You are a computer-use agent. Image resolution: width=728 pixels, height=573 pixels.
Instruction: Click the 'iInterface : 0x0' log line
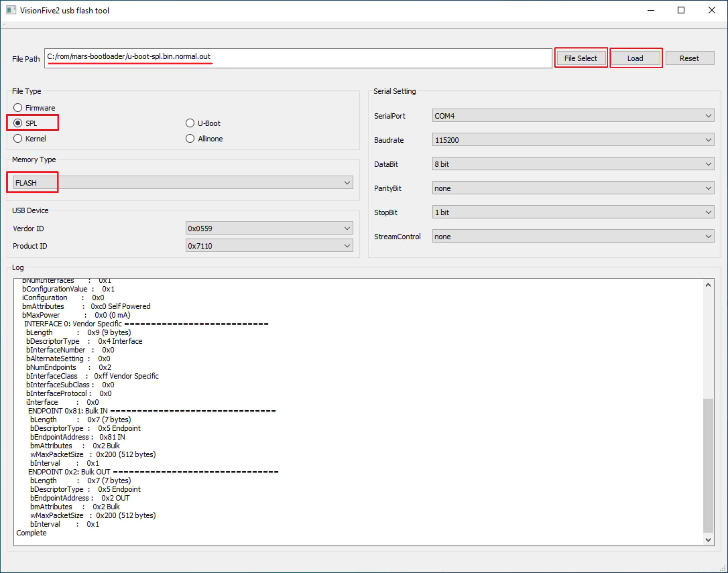(x=62, y=402)
